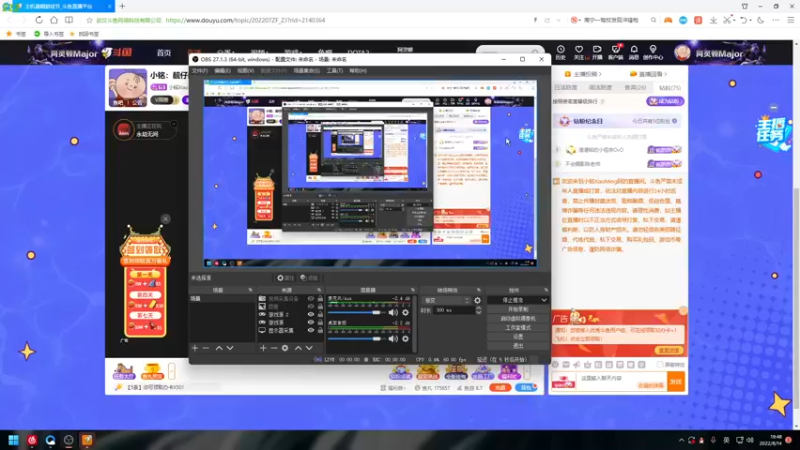
Task: Open source properties gear in Sources panel toolbar
Action: pyautogui.click(x=285, y=348)
